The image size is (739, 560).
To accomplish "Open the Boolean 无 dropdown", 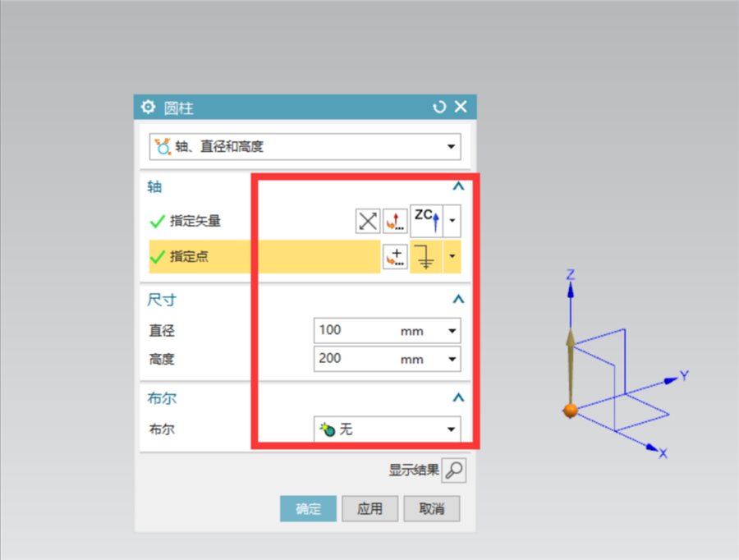I will 388,429.
